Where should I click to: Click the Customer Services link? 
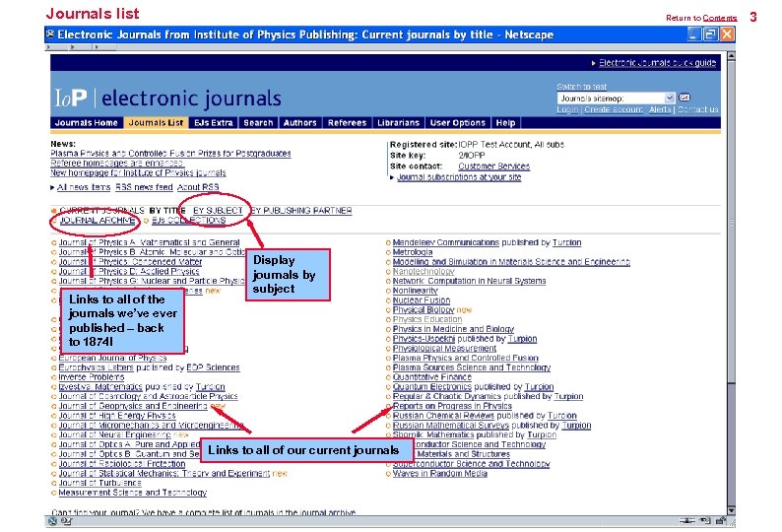pos(493,166)
